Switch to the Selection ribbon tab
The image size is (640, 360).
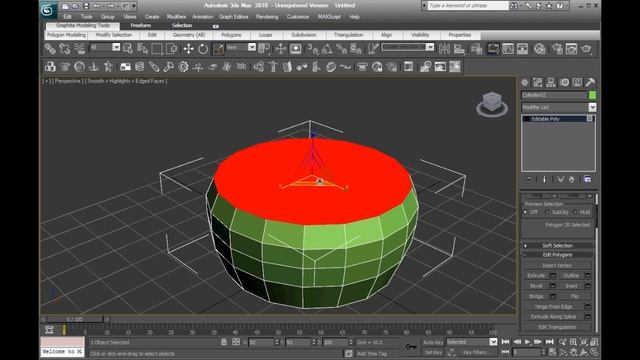[182, 25]
